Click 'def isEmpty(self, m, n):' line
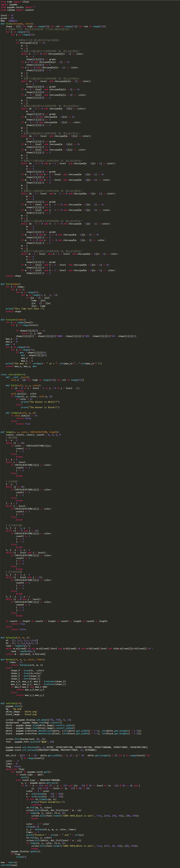Viewport: 180px width, 868px height. click(x=21, y=413)
